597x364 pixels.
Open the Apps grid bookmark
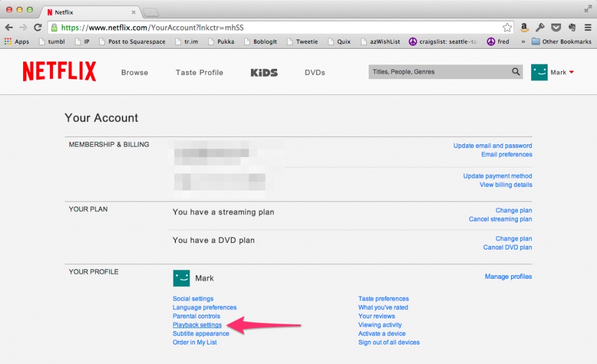tap(17, 41)
